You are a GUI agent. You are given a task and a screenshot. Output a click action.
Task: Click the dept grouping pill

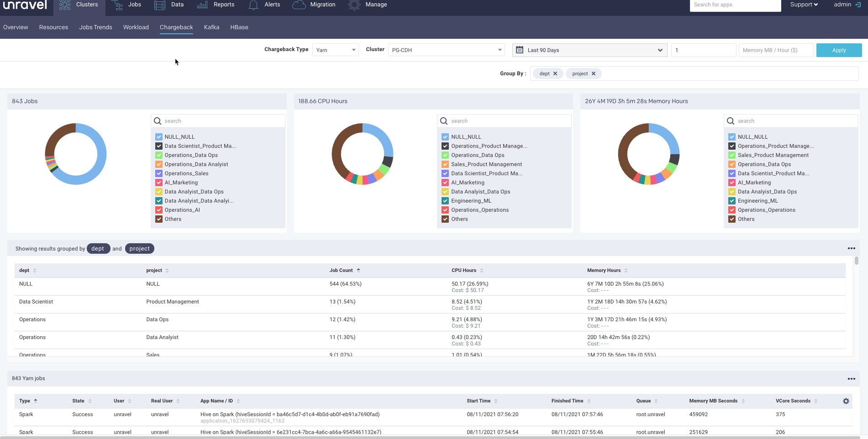coord(98,249)
